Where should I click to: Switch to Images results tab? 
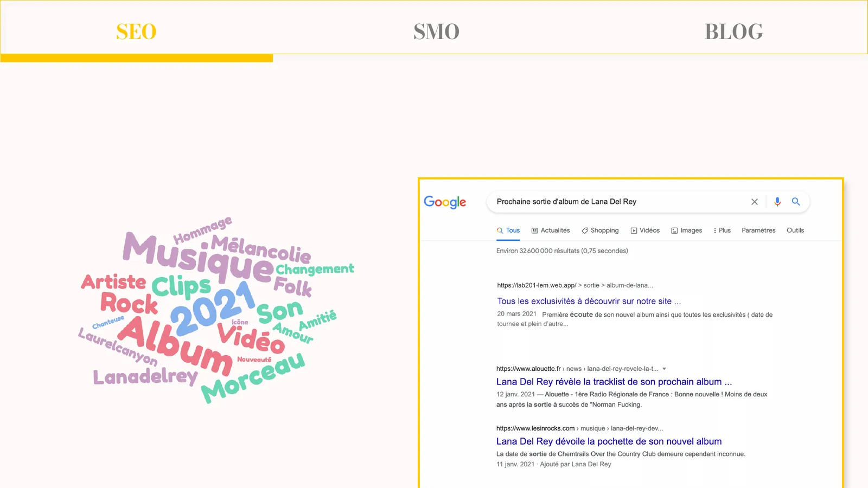(x=686, y=230)
